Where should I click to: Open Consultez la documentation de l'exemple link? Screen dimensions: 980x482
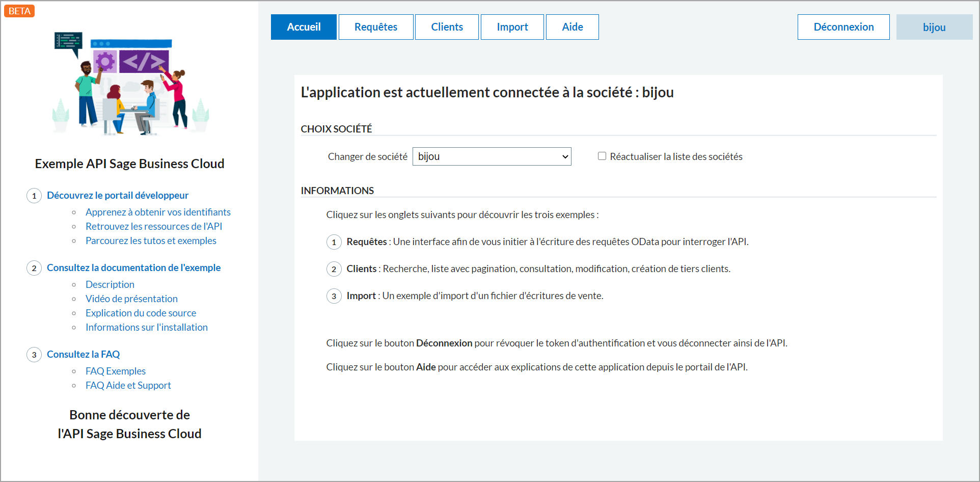tap(133, 267)
